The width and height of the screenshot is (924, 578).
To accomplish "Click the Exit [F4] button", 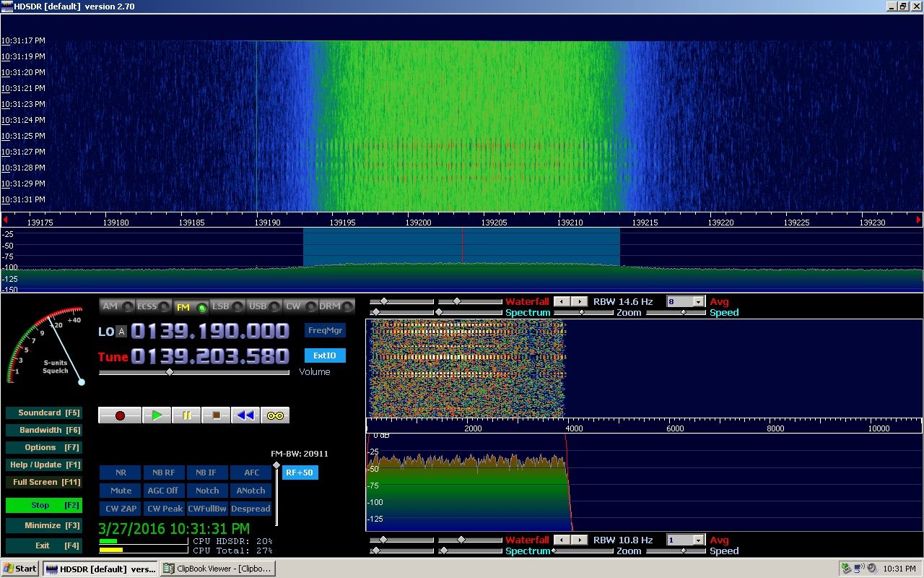I will coord(43,546).
